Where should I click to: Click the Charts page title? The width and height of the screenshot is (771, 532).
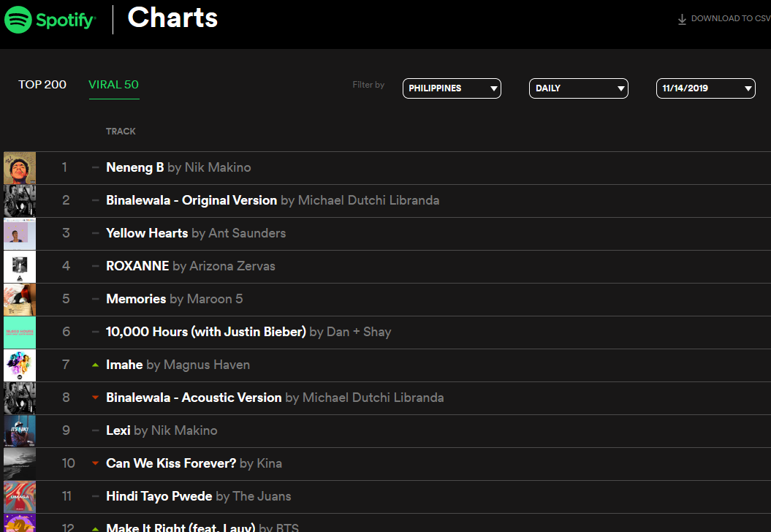coord(172,18)
